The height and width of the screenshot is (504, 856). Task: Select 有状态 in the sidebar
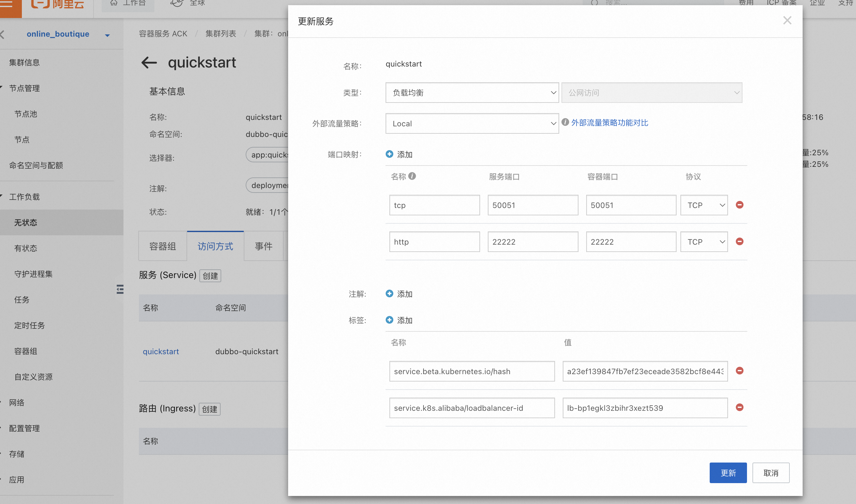pos(26,248)
